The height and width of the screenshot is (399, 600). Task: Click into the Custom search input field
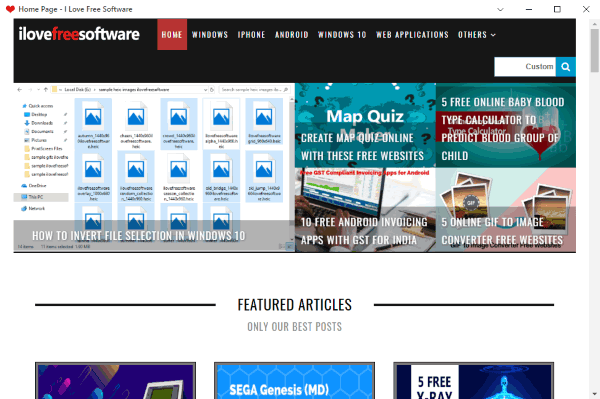(x=525, y=67)
